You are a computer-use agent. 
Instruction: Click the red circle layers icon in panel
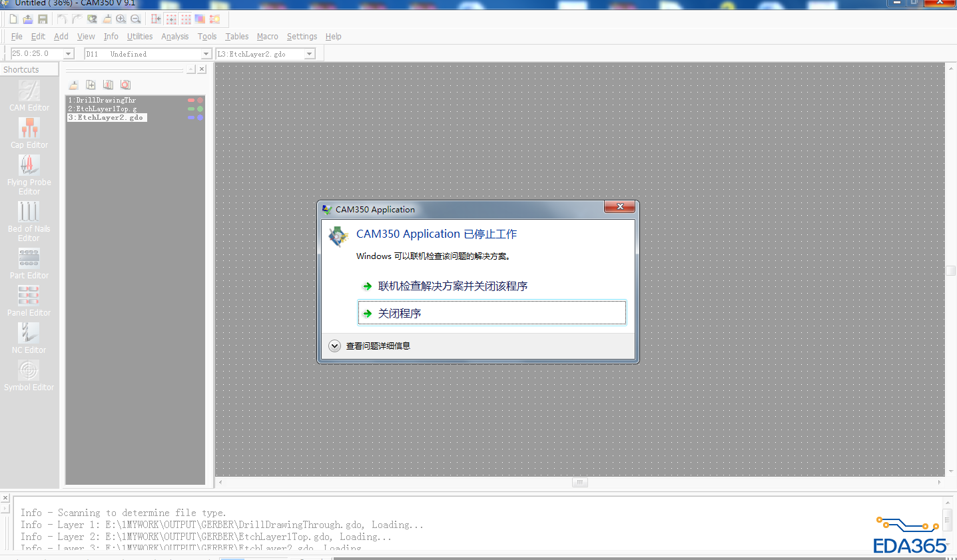click(x=125, y=85)
